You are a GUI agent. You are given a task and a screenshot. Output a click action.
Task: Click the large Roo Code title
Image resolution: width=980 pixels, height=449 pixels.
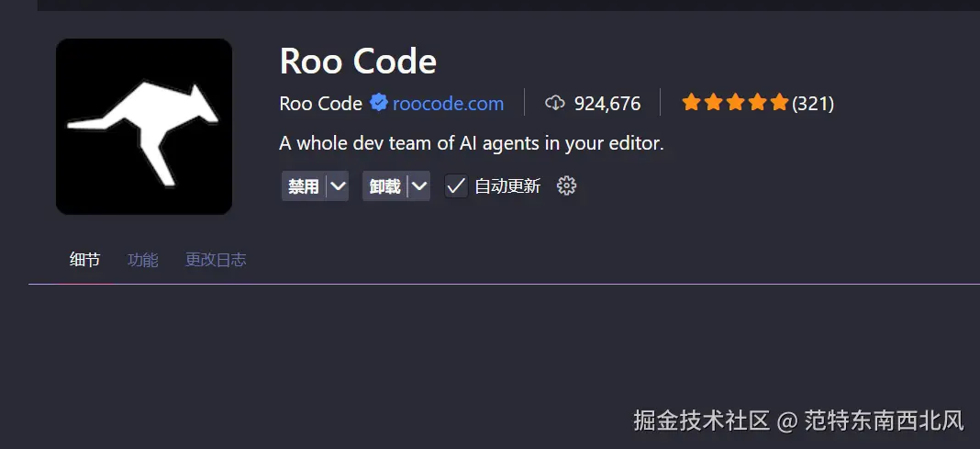tap(358, 62)
